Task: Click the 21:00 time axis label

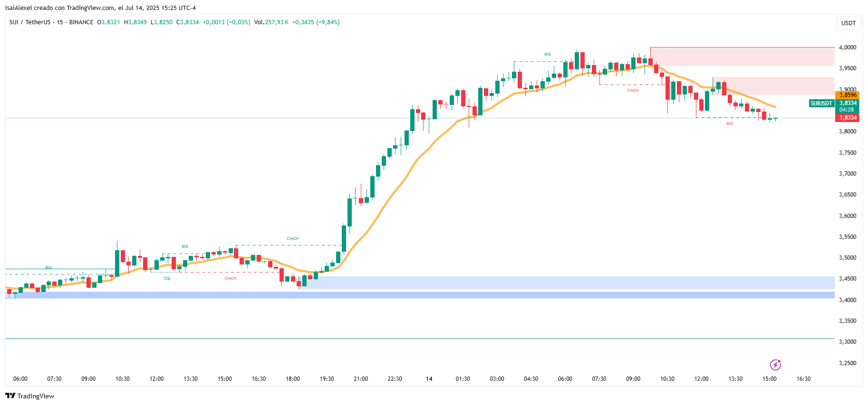Action: [361, 379]
